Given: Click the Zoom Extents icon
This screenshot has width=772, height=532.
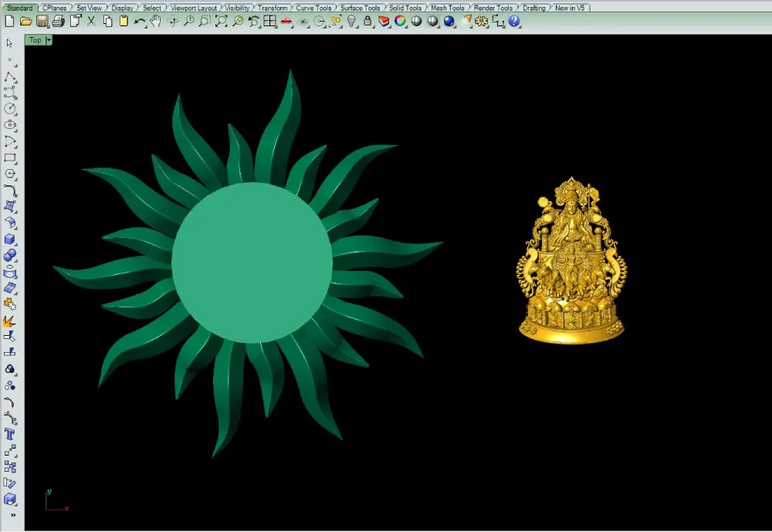Looking at the screenshot, I should pos(221,21).
